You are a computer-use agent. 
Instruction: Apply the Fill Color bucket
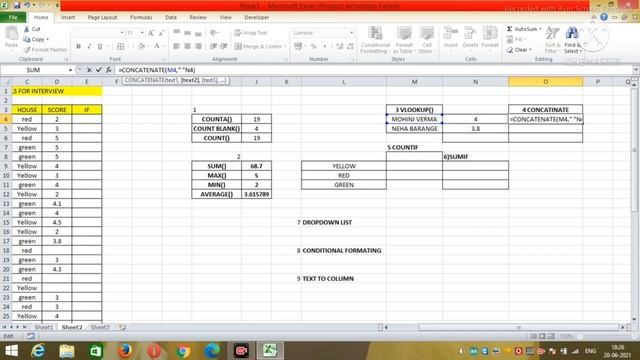(x=141, y=47)
